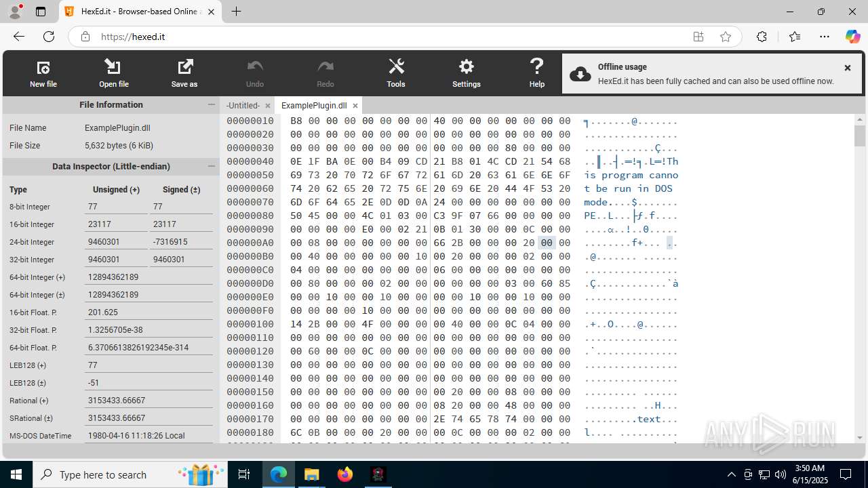The width and height of the screenshot is (868, 488).
Task: Click the Save as toolbar icon
Action: 184,73
